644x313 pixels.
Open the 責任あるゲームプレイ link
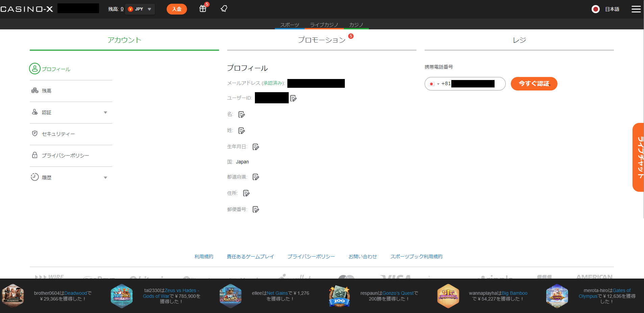click(250, 257)
